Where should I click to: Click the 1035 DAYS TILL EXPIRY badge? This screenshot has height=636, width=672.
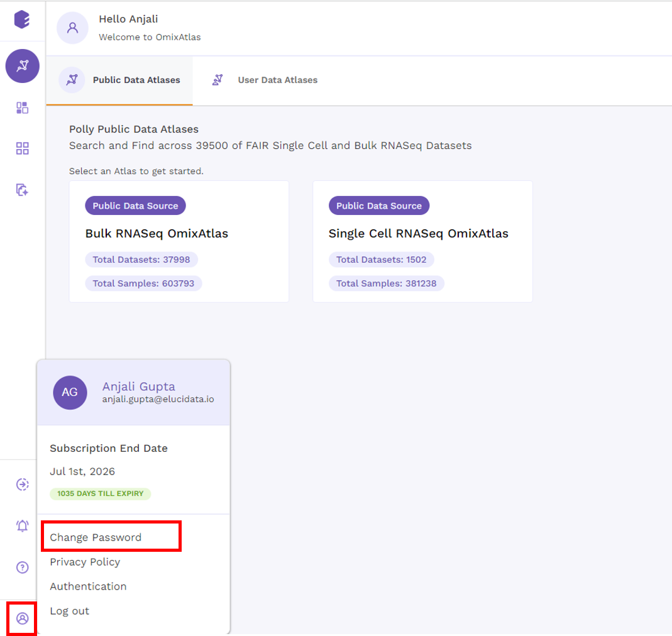101,494
